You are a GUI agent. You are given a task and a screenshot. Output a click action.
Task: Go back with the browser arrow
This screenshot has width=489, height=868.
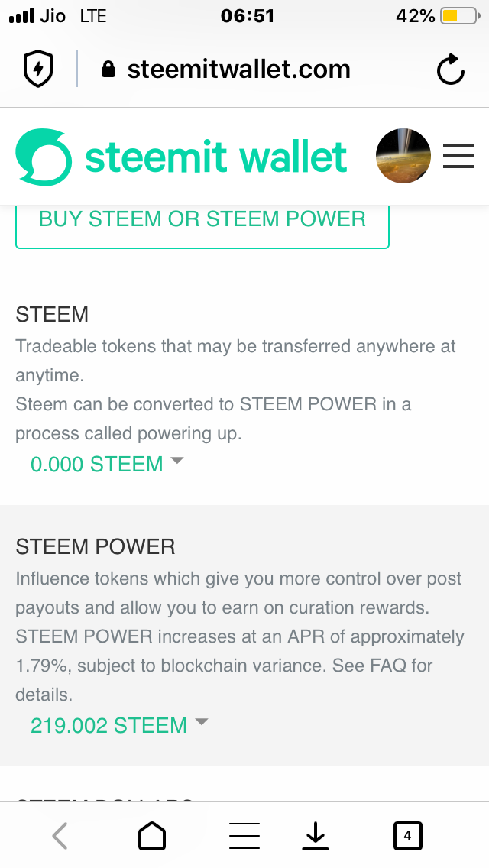60,835
